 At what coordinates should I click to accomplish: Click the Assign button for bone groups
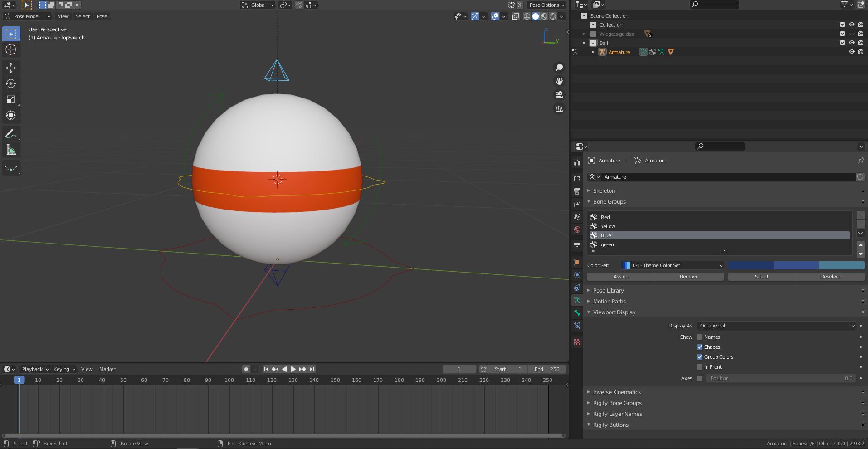621,276
